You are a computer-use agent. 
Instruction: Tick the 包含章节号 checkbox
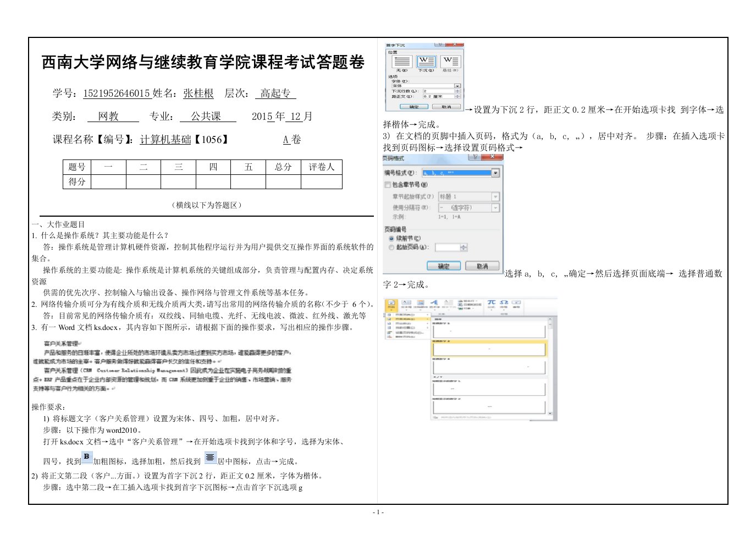[387, 184]
